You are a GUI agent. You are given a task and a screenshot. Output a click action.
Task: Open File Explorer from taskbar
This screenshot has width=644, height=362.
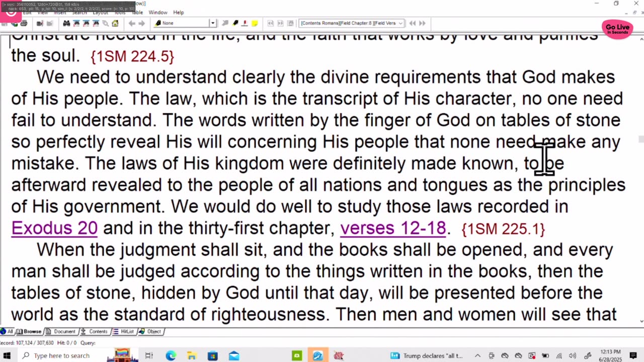click(x=192, y=355)
